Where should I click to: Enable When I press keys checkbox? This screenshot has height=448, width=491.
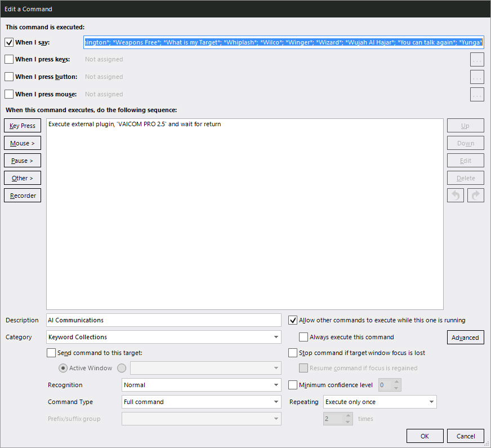(9, 59)
